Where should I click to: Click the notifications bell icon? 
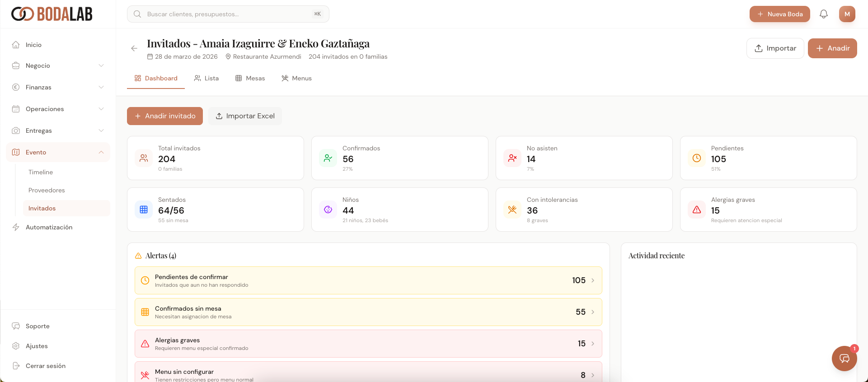823,14
